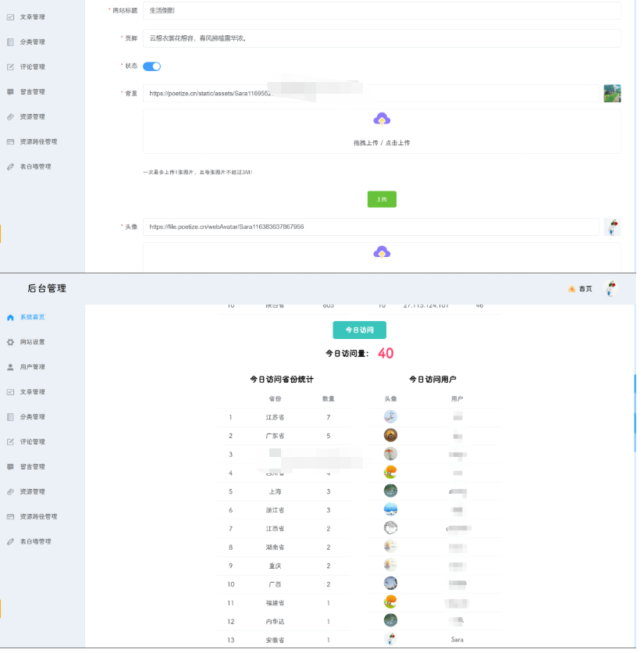Click the cloud upload icon under 背景
Viewport: 644px width, 653px height.
pos(382,119)
